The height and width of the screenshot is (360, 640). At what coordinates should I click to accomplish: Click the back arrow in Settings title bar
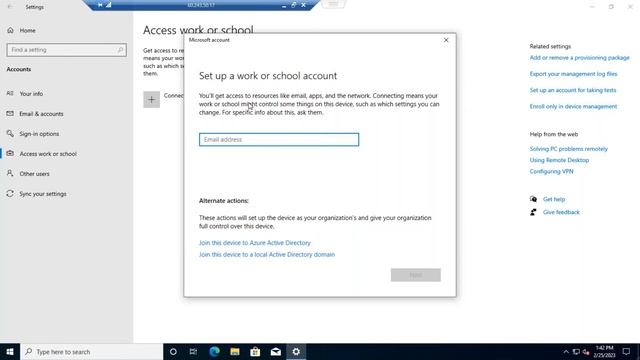coord(10,7)
